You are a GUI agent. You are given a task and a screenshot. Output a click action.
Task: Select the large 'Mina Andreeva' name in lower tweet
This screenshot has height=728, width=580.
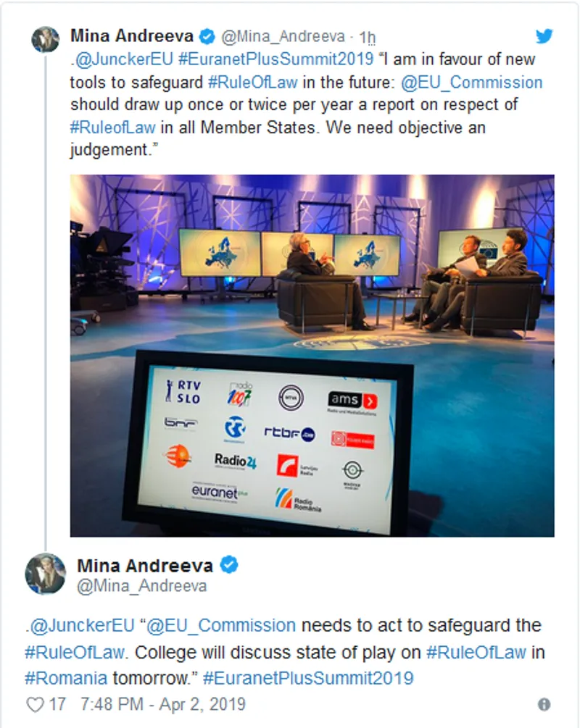point(145,564)
